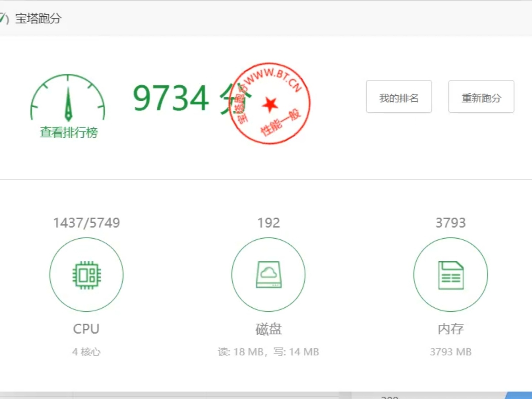Click the CPU score 1437/5749
The height and width of the screenshot is (399, 532).
[87, 223]
